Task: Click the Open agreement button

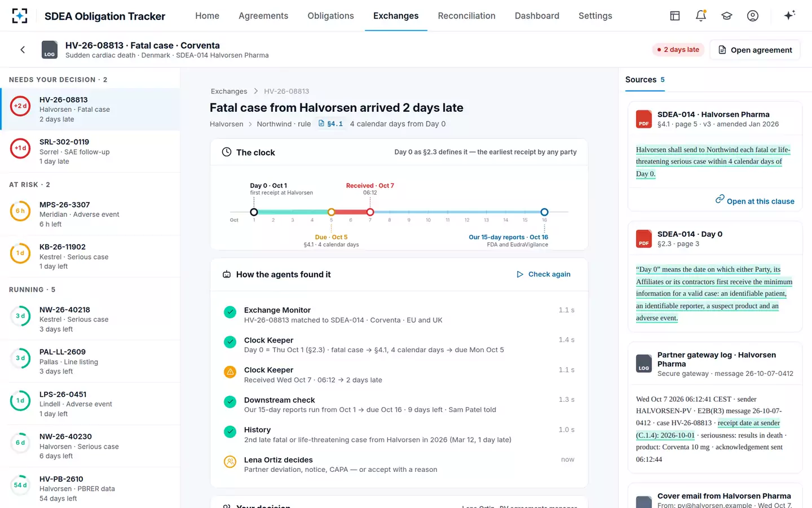Action: [x=755, y=50]
